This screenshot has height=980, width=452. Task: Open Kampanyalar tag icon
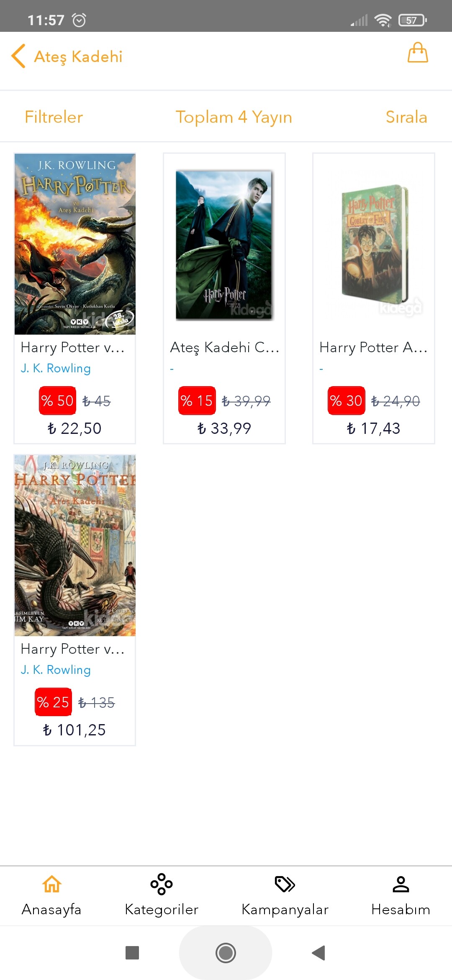[x=285, y=884]
